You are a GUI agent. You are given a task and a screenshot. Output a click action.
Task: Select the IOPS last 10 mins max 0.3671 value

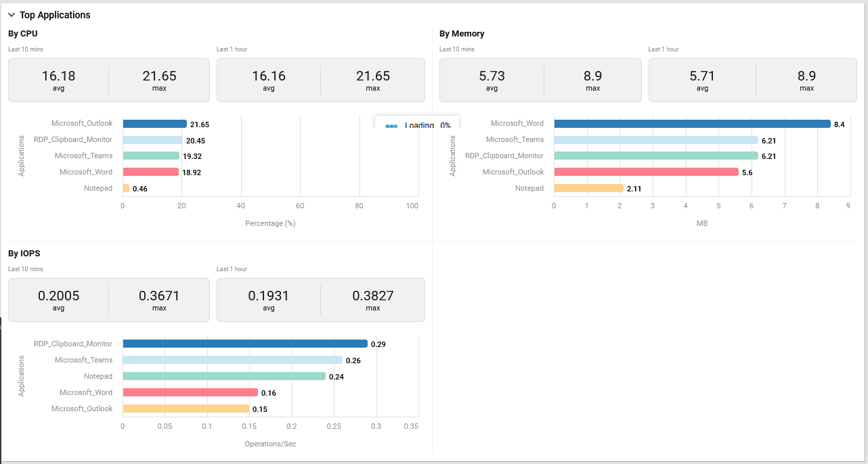(x=159, y=296)
